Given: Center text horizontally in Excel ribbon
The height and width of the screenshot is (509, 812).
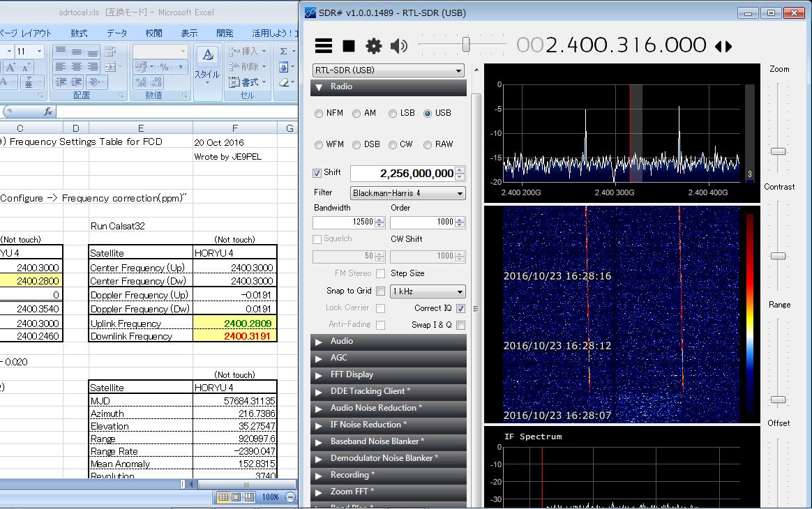Looking at the screenshot, I should [x=77, y=67].
